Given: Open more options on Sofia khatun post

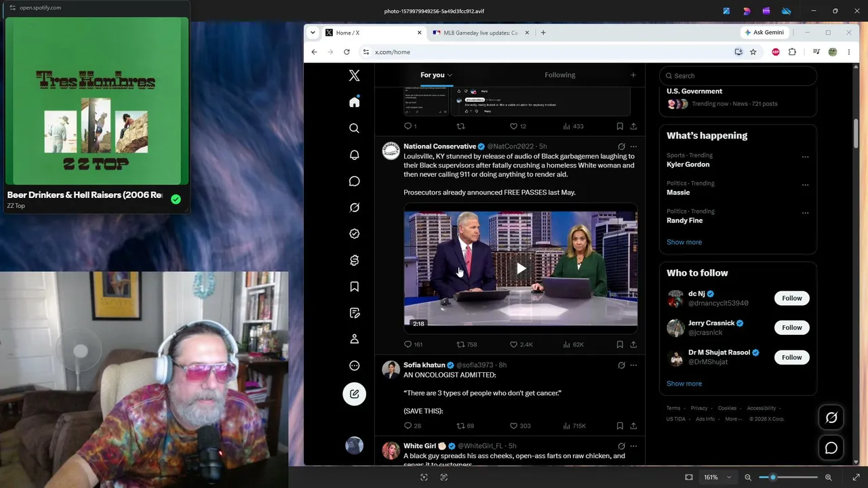Looking at the screenshot, I should point(633,365).
